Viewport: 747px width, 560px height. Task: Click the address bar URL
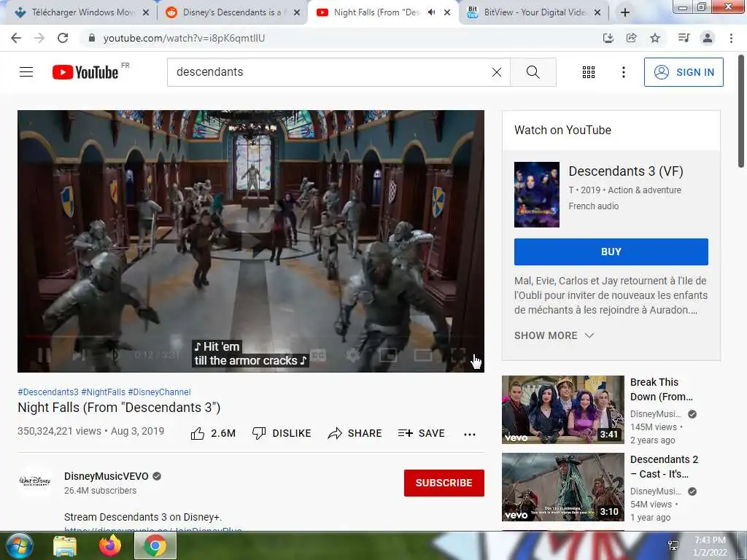[184, 38]
